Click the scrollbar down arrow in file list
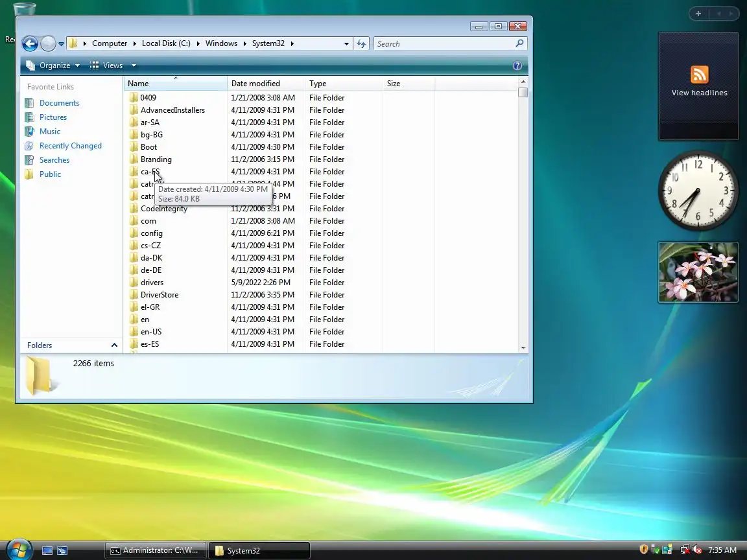This screenshot has height=560, width=747. pos(523,347)
